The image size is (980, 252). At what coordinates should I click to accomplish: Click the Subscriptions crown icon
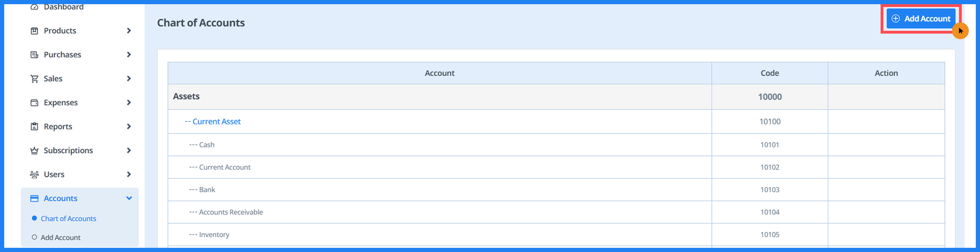34,151
